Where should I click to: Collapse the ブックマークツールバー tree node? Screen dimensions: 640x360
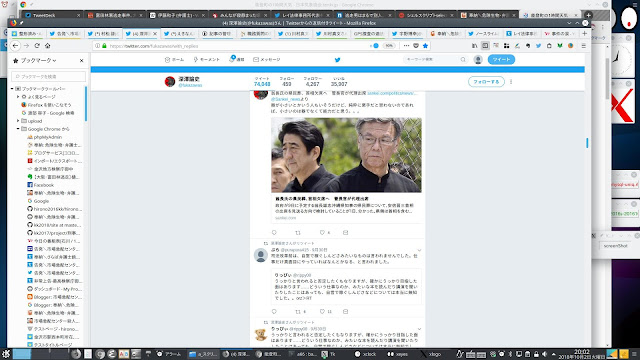12,89
